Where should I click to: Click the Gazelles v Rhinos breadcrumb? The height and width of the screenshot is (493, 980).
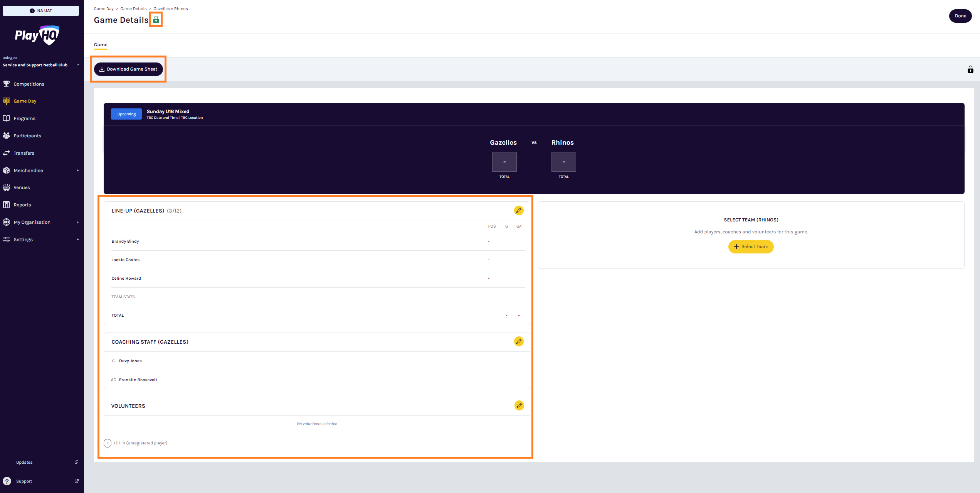click(171, 8)
